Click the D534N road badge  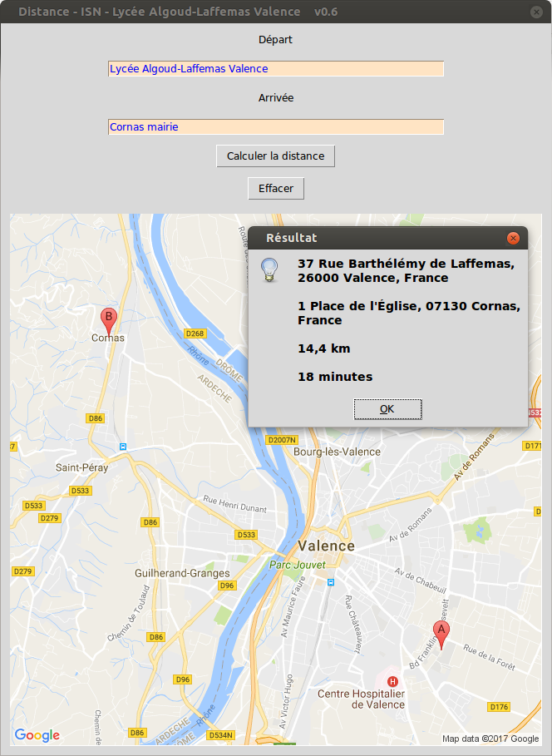coord(221,735)
